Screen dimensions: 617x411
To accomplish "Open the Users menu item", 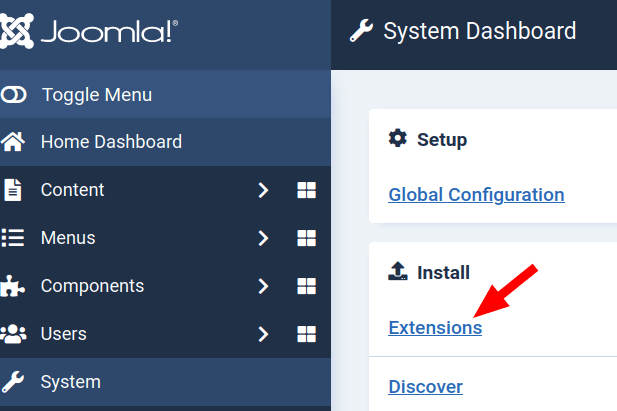I will (x=64, y=334).
